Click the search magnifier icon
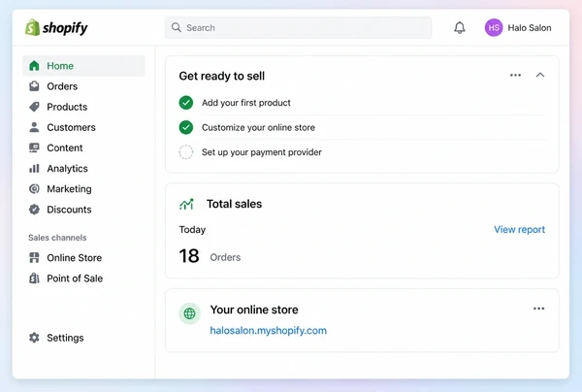 (x=177, y=27)
